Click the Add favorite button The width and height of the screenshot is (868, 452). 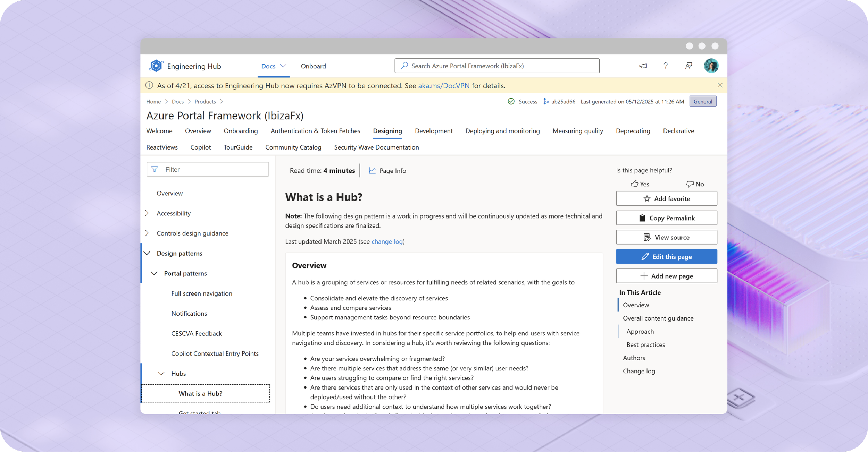point(666,198)
